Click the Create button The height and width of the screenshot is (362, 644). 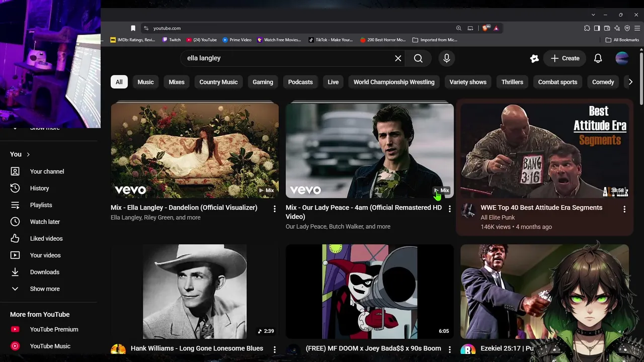coord(565,58)
